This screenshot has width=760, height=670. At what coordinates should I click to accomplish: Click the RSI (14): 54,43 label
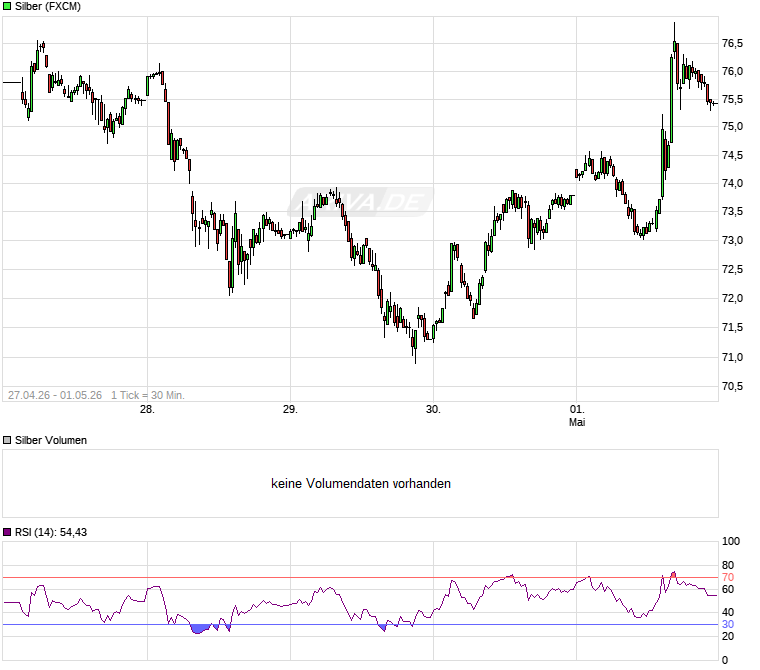pyautogui.click(x=51, y=532)
